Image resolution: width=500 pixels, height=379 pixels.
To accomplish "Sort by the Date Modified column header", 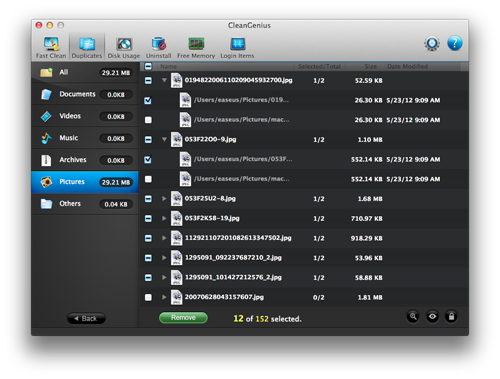I will 407,66.
